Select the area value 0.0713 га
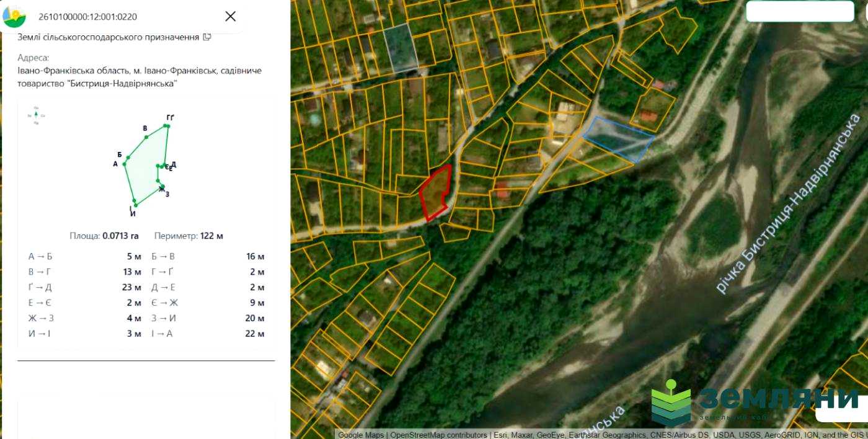The height and width of the screenshot is (439, 868). click(x=120, y=236)
